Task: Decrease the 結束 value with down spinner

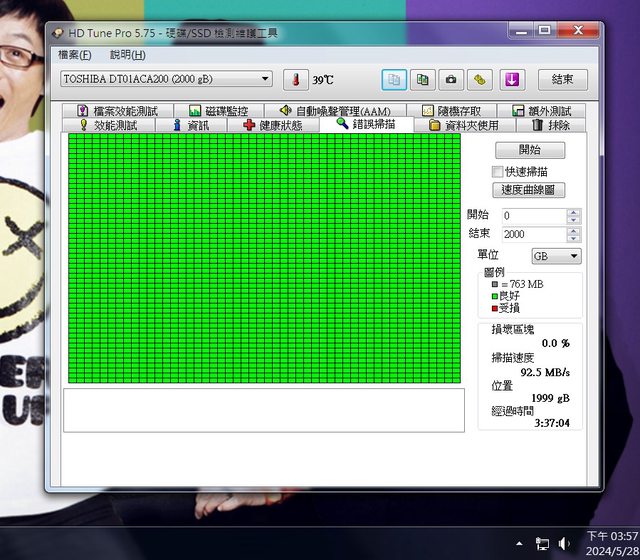Action: click(x=573, y=238)
